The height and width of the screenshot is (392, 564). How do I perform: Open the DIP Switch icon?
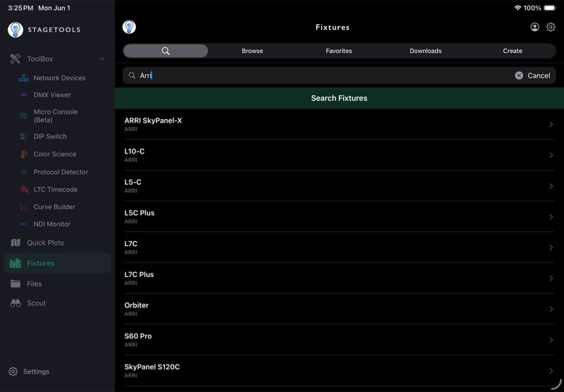click(23, 136)
